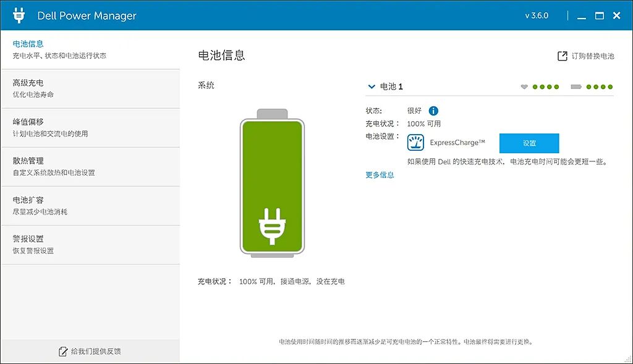Click the battery health heart icon

point(524,87)
